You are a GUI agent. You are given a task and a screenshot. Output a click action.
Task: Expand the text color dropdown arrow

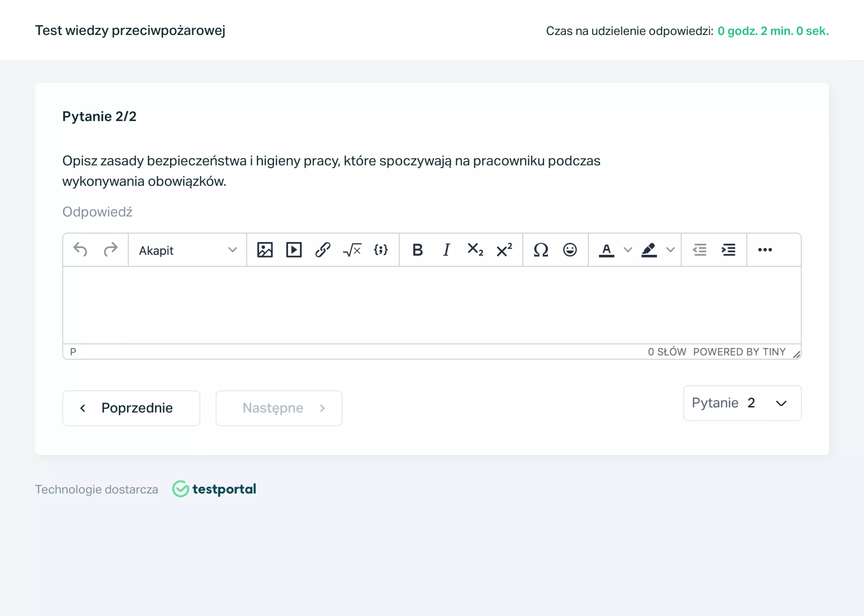pos(628,250)
